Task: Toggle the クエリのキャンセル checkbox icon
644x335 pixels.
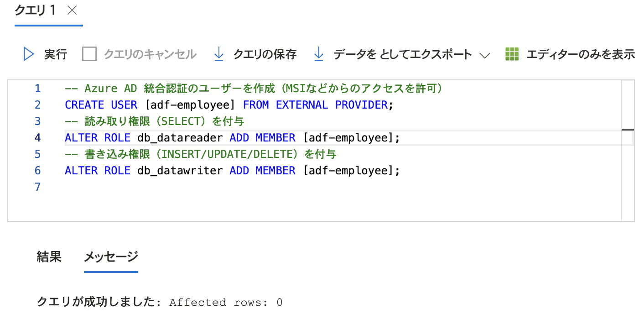Action: tap(89, 54)
